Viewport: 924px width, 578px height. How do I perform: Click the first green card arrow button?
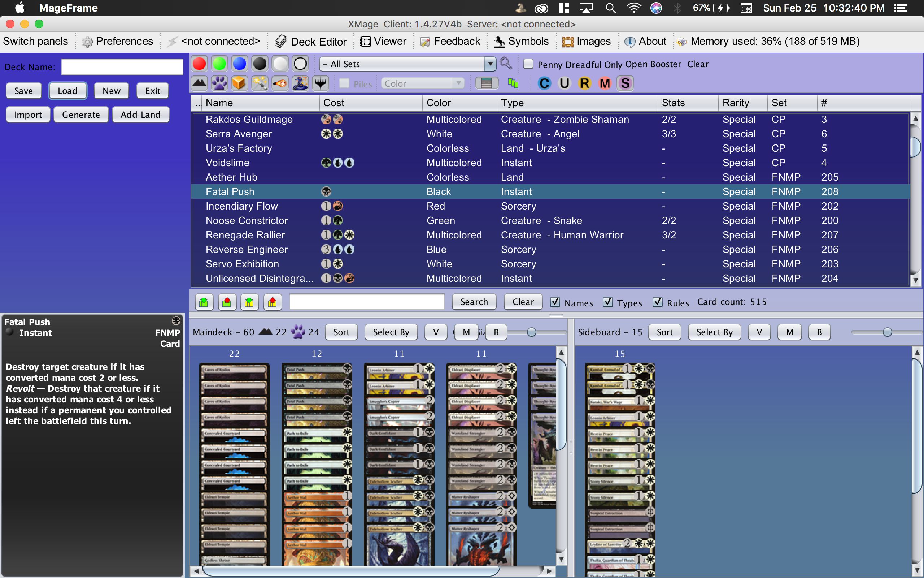[204, 302]
